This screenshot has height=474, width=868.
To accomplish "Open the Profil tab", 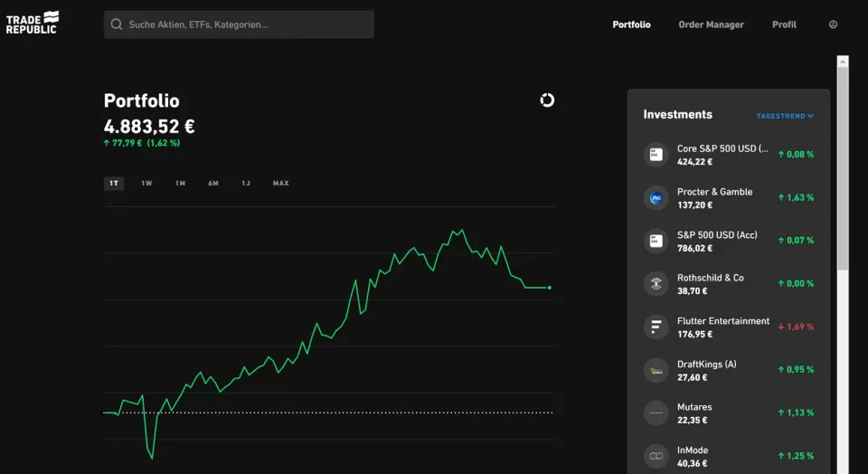I will point(784,24).
